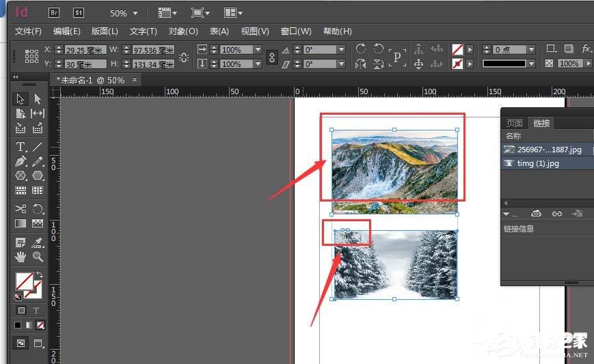Pick the Scissors tool
Image resolution: width=594 pixels, height=364 pixels.
pyautogui.click(x=21, y=208)
